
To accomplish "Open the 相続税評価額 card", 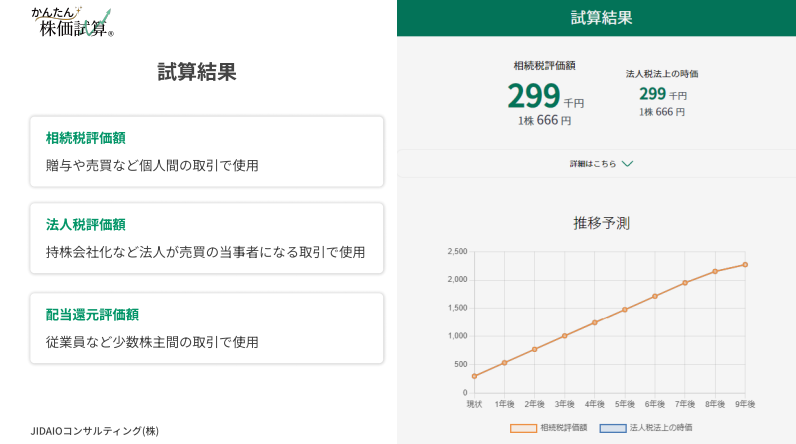I will tap(206, 151).
